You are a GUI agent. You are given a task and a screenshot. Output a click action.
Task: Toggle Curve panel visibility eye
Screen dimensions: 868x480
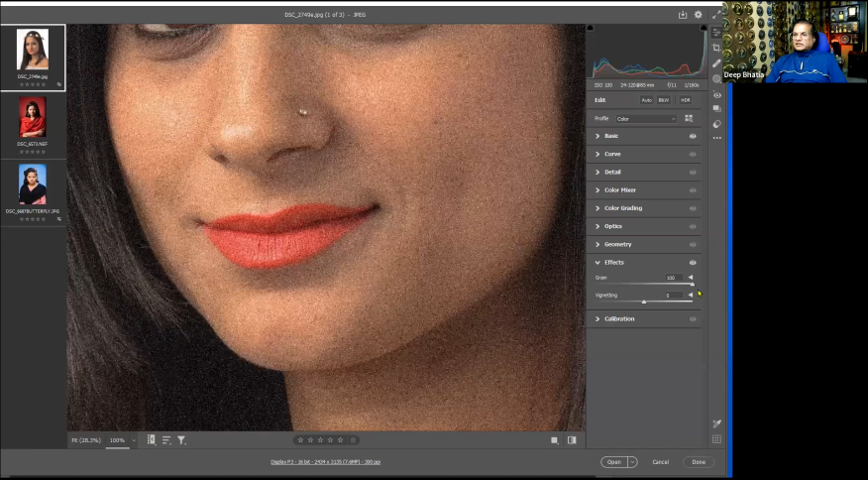coord(693,155)
